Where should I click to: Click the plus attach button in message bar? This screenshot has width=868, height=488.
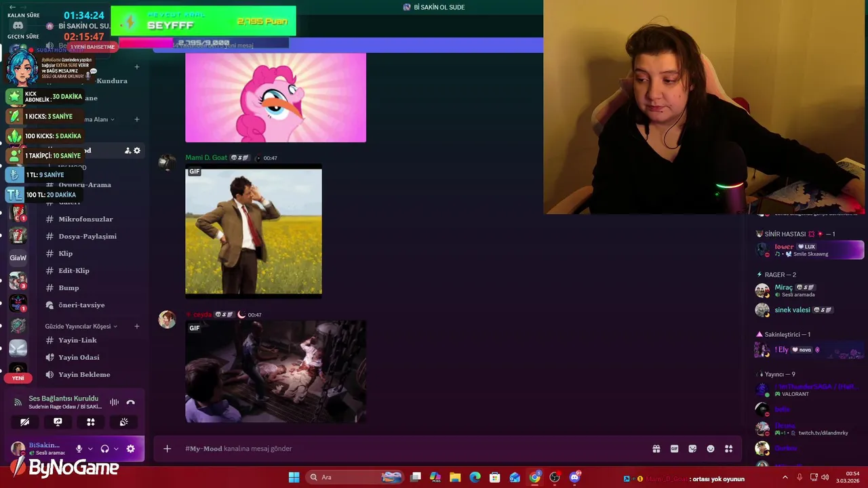pos(167,449)
